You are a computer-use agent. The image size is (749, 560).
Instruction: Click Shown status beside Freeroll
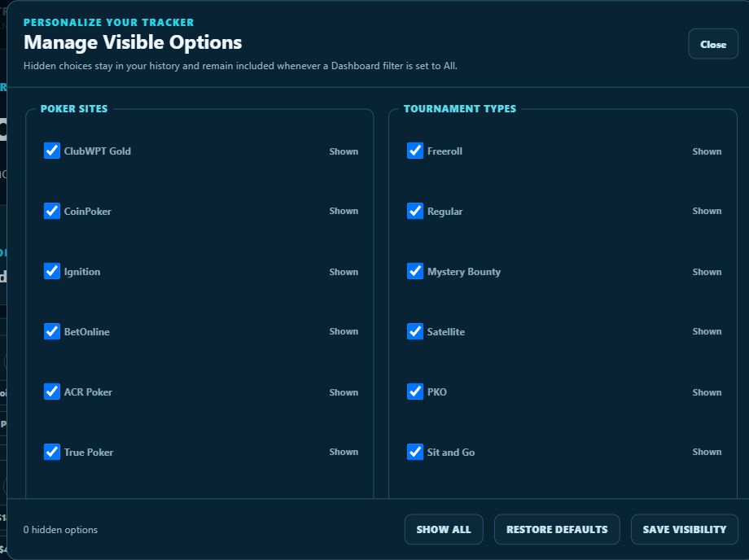pyautogui.click(x=707, y=151)
